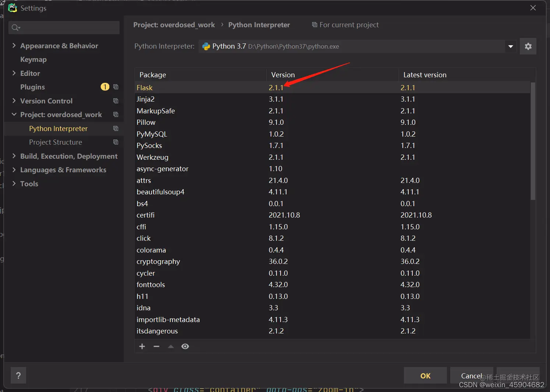The width and height of the screenshot is (550, 392).
Task: Select the cycler package row
Action: [x=332, y=273]
